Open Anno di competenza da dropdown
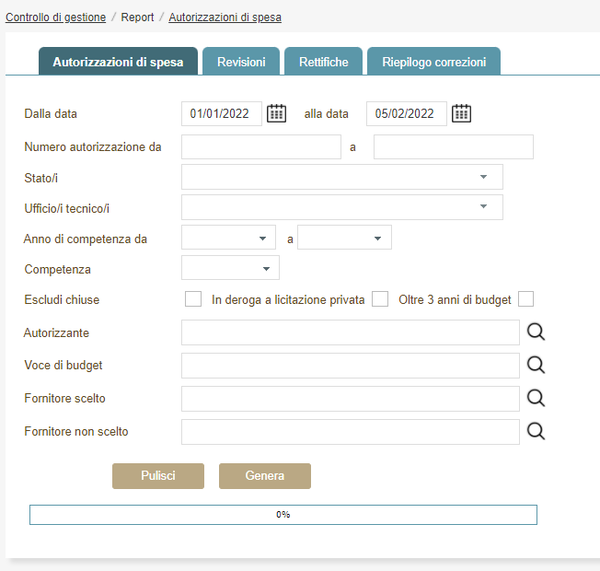The image size is (600, 571). tap(228, 238)
